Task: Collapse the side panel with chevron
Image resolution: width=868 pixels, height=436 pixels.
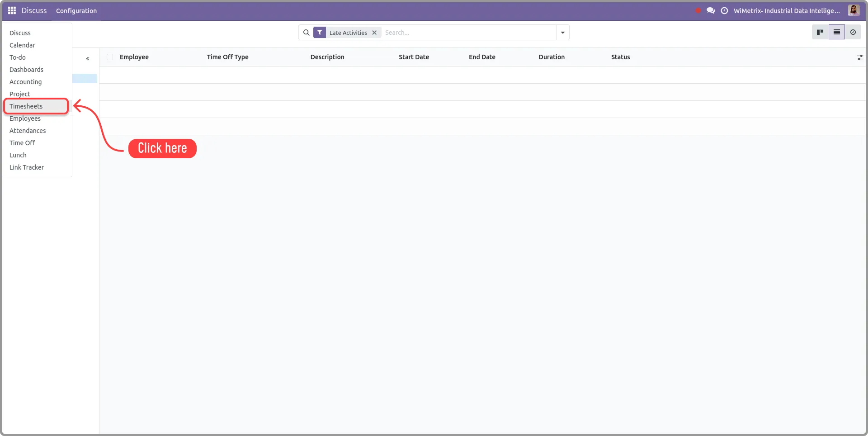Action: [x=88, y=58]
